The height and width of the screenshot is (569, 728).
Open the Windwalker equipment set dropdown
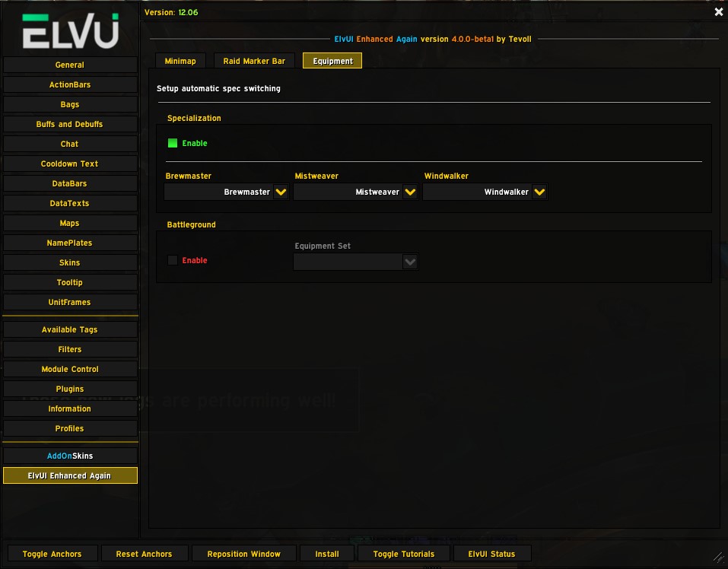(x=539, y=192)
